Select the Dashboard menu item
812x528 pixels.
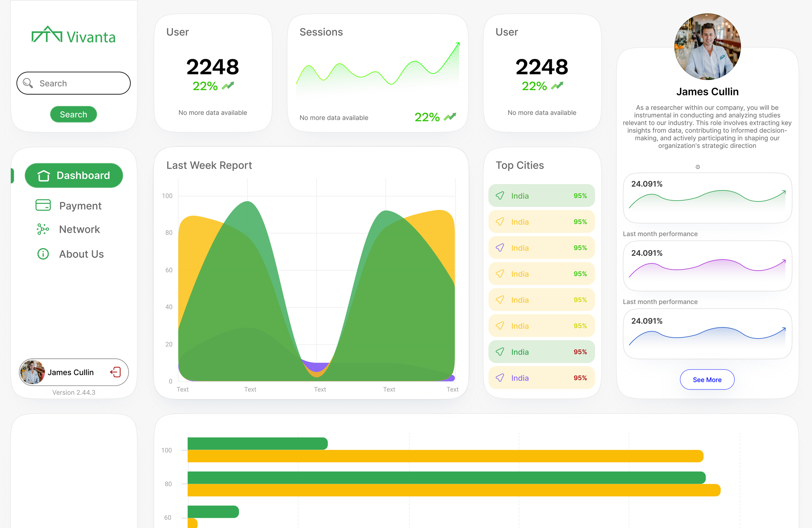tap(74, 175)
